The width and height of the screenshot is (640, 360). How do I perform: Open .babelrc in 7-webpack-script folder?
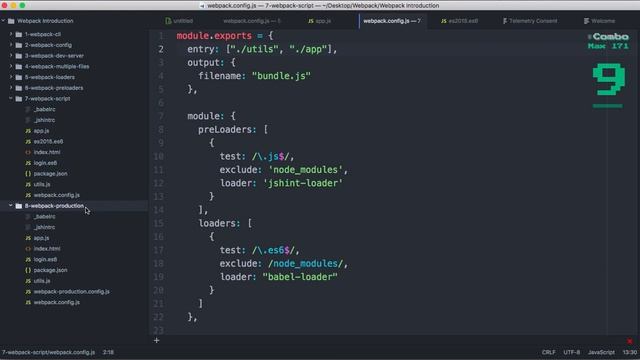[x=44, y=109]
